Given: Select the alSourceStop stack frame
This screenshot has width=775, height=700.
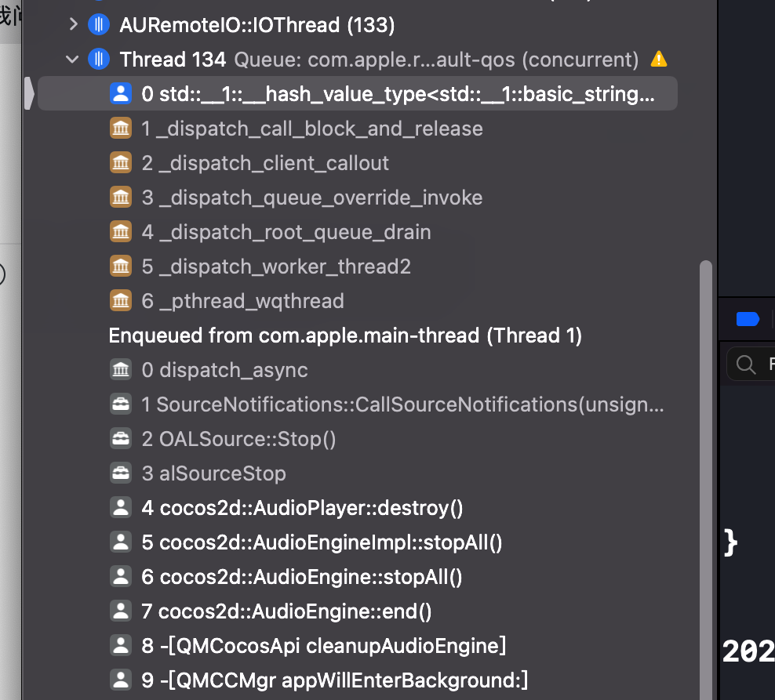Looking at the screenshot, I should pyautogui.click(x=223, y=473).
